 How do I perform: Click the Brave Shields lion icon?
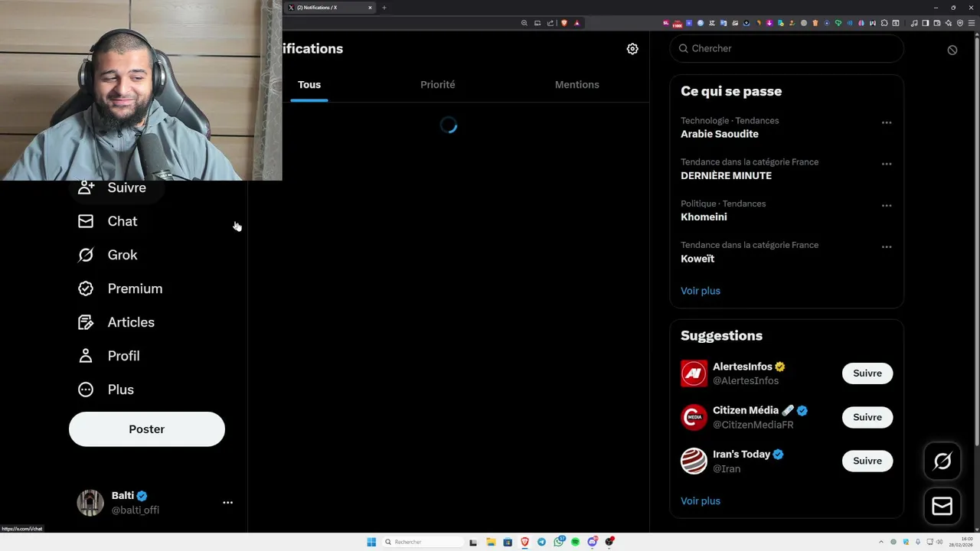(564, 23)
